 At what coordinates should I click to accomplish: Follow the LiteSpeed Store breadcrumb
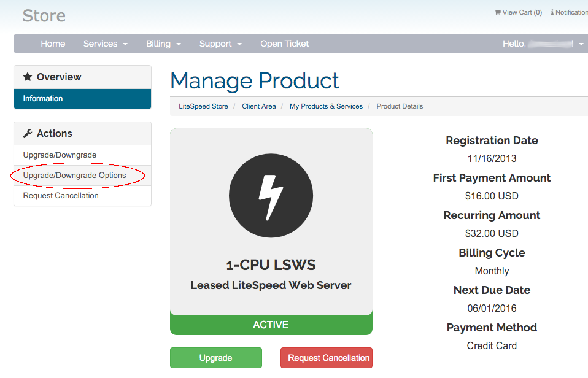point(203,107)
